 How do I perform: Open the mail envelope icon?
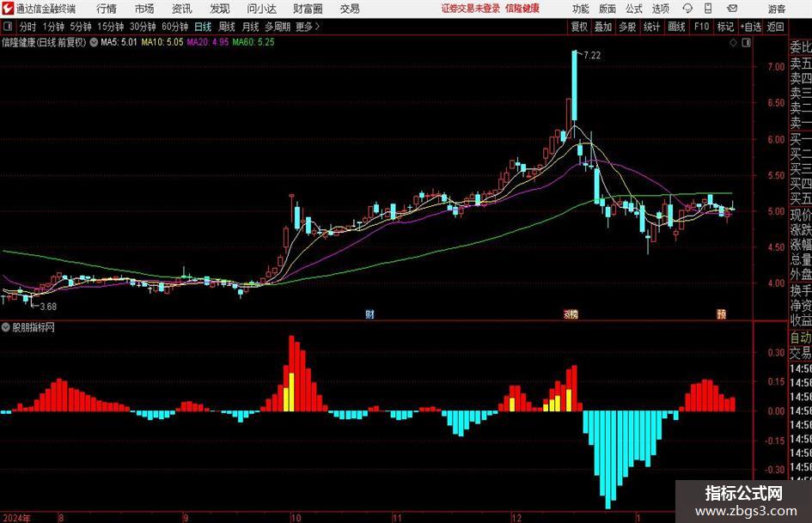click(x=732, y=9)
